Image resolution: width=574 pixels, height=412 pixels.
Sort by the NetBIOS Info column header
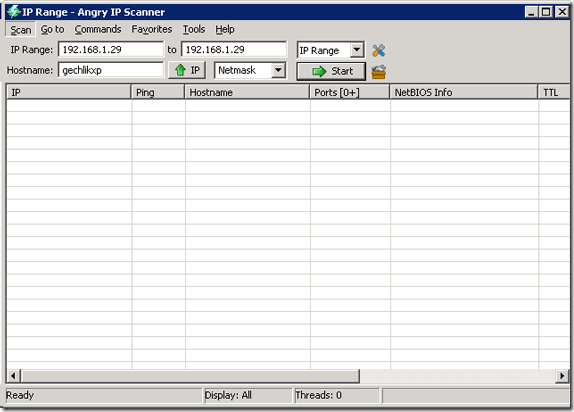[x=464, y=92]
